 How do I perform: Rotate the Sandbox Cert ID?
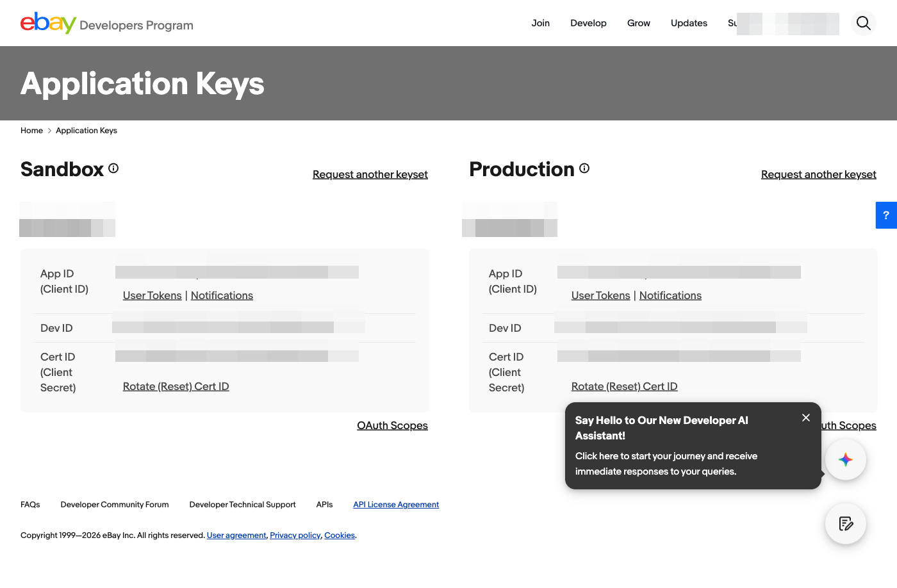[176, 386]
